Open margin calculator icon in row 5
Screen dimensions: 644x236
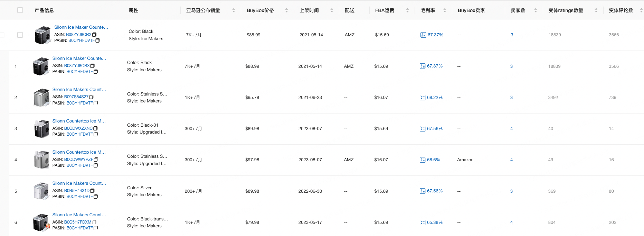pyautogui.click(x=423, y=191)
